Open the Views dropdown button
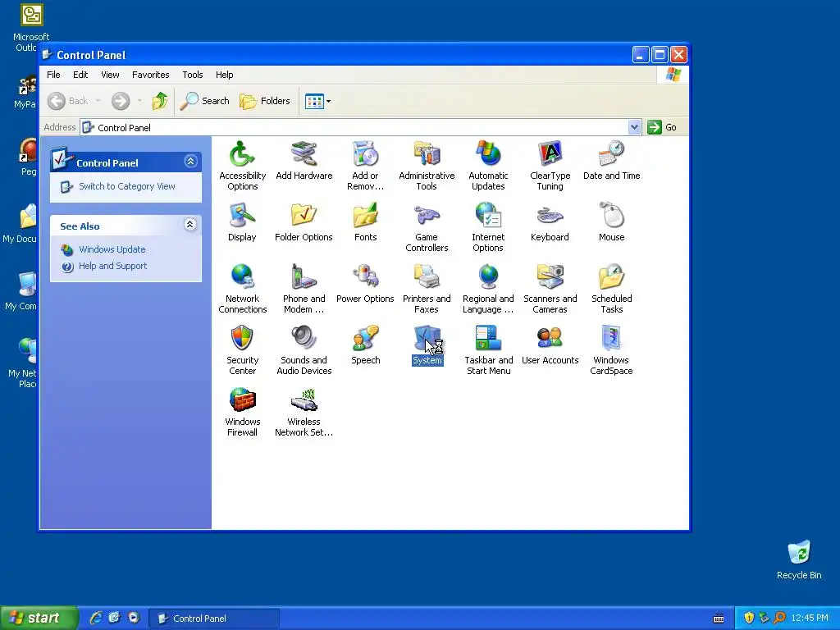 317,101
